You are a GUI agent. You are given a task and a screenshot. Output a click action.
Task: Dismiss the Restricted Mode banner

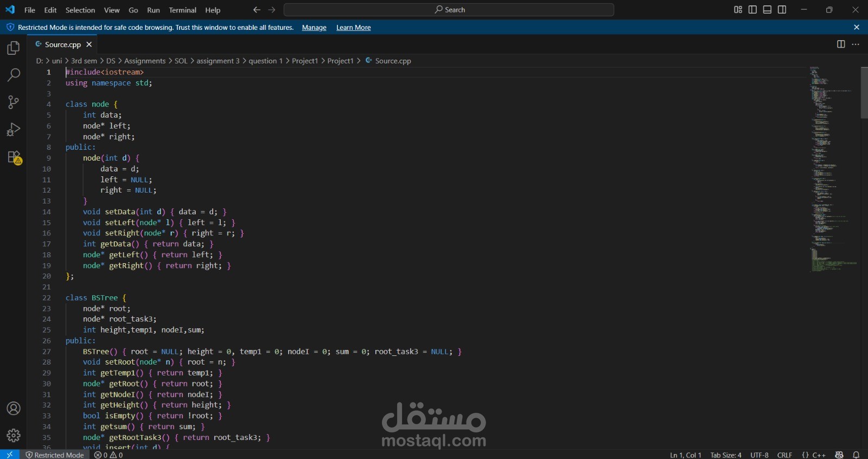pyautogui.click(x=857, y=27)
